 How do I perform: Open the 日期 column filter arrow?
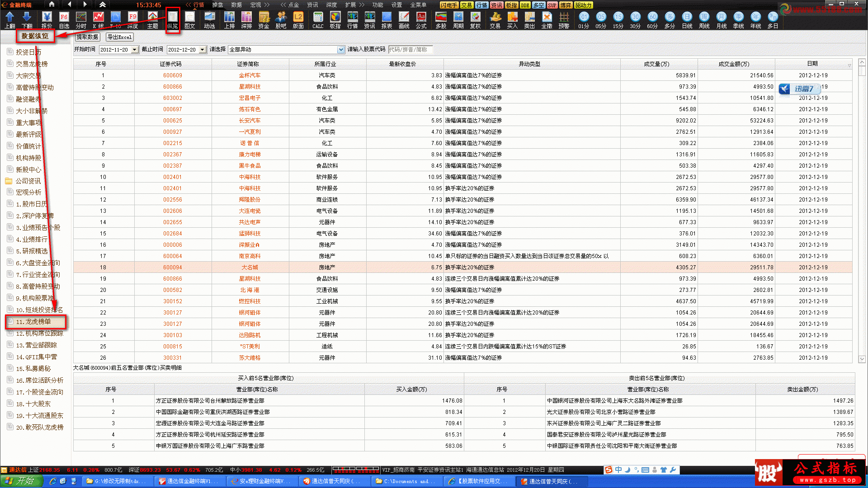coord(849,66)
